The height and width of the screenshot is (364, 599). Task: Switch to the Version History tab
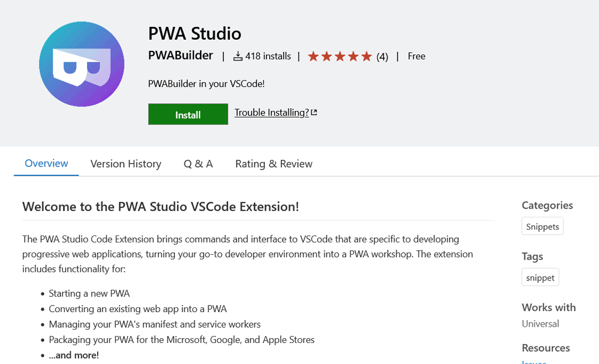126,164
